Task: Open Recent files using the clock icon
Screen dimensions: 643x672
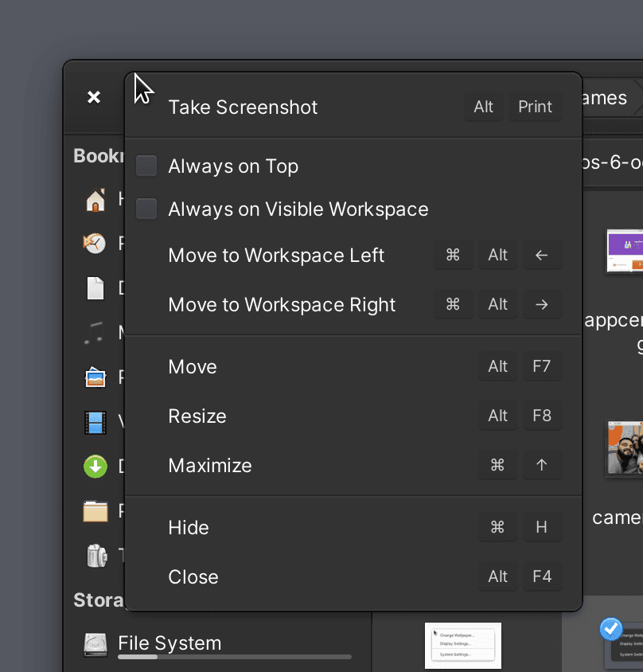Action: [95, 244]
